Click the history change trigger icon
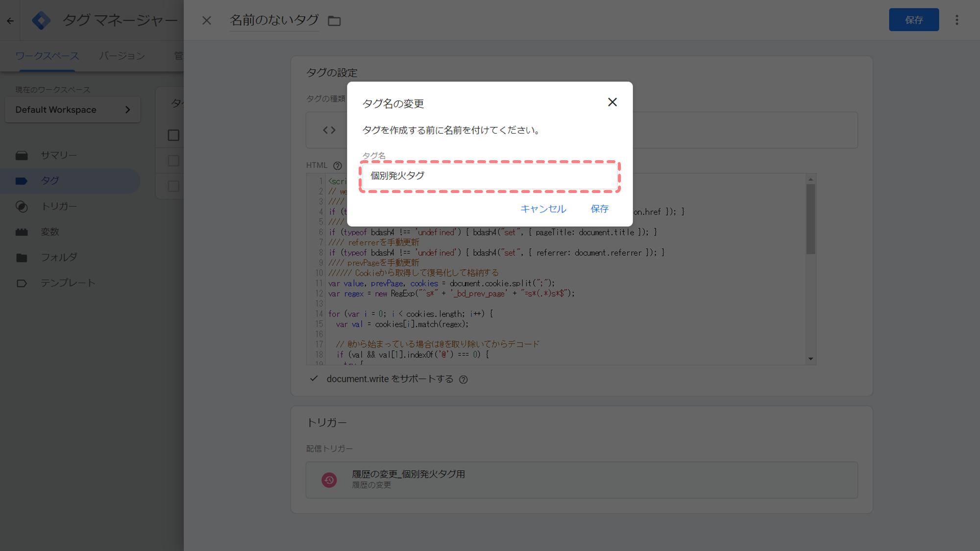The width and height of the screenshot is (980, 551). (x=329, y=480)
